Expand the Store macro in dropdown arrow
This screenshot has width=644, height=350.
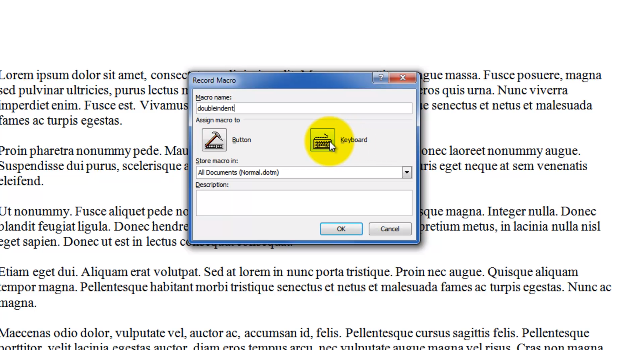point(407,172)
